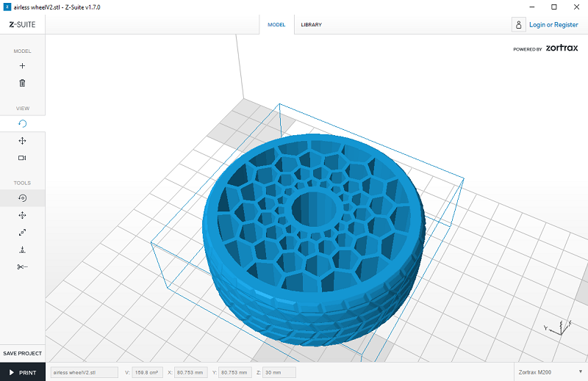Select the rotate model tool
This screenshot has height=381, width=588.
[x=22, y=198]
